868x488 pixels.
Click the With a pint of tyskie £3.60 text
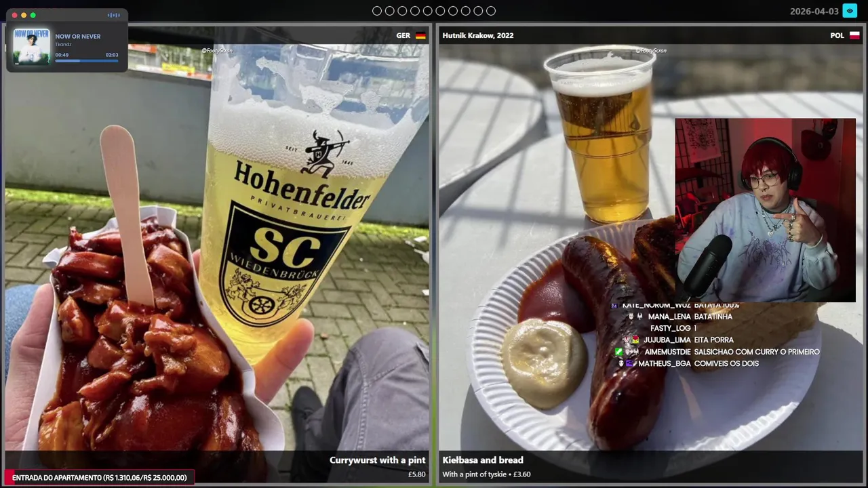tap(486, 474)
